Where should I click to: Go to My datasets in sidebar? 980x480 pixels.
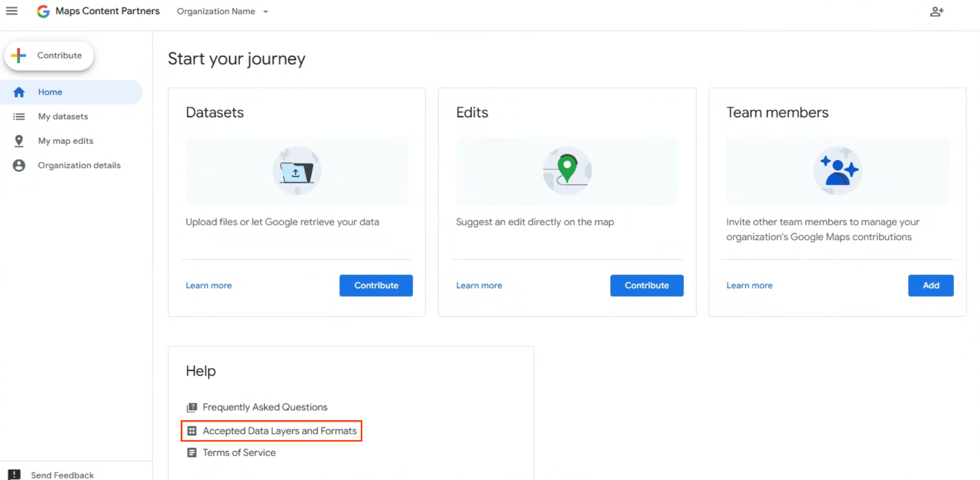(63, 116)
